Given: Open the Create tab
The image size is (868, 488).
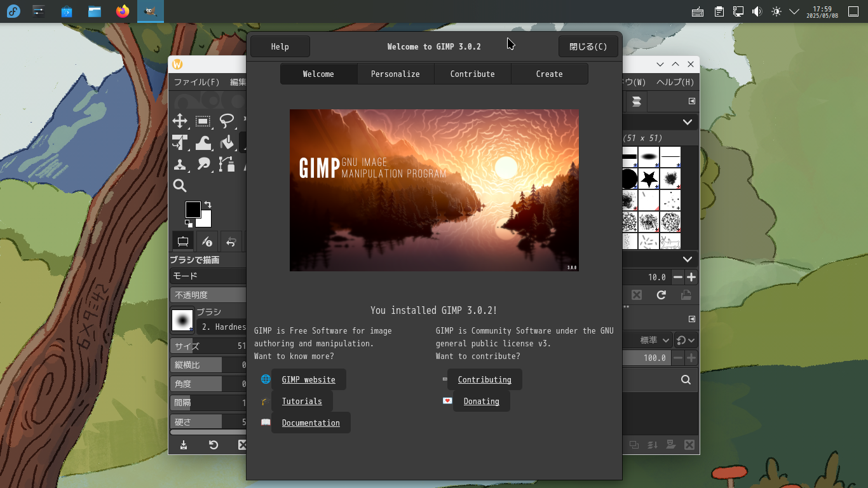Looking at the screenshot, I should point(549,74).
